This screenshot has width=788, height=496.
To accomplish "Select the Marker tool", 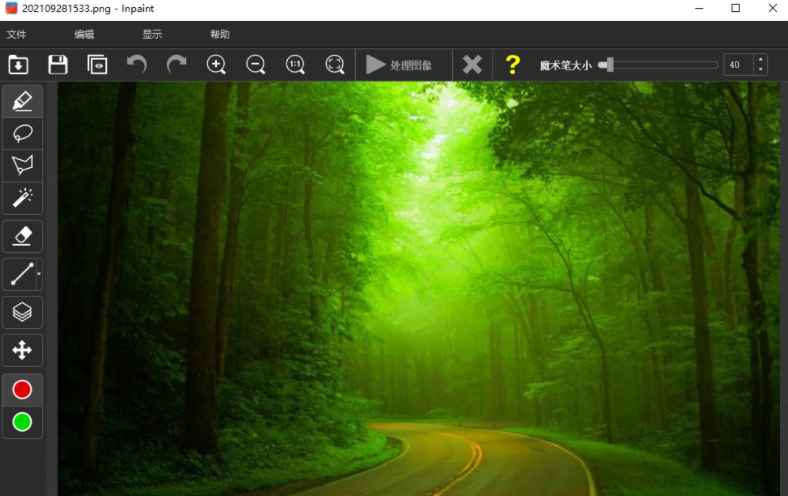I will point(22,101).
